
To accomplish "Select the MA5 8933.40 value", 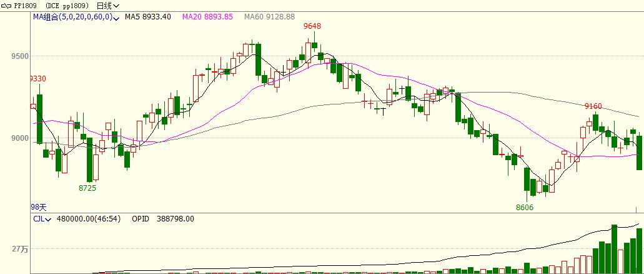I will point(148,17).
